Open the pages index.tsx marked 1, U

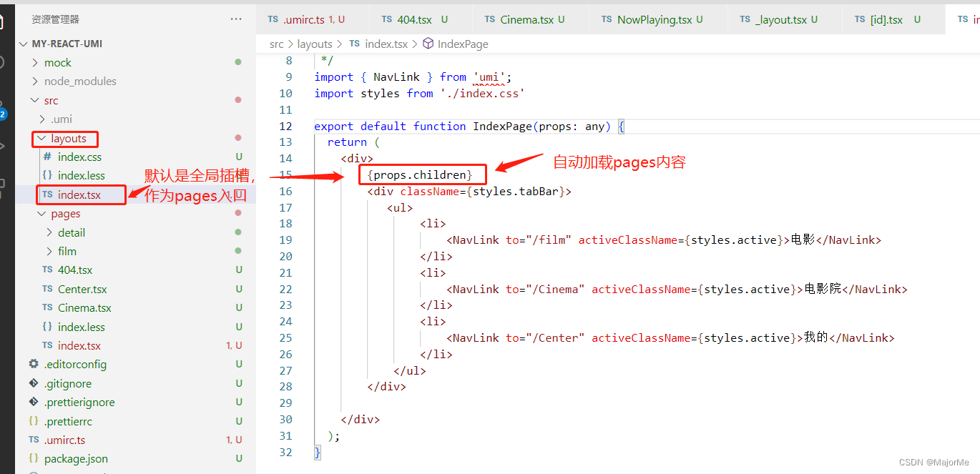pyautogui.click(x=79, y=345)
